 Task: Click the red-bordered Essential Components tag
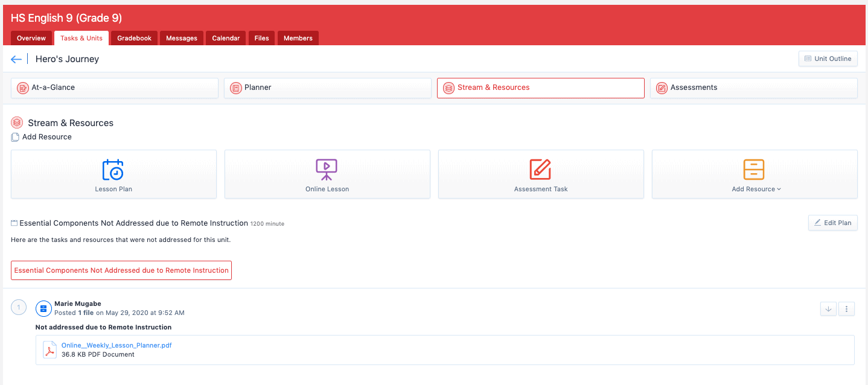(x=121, y=270)
